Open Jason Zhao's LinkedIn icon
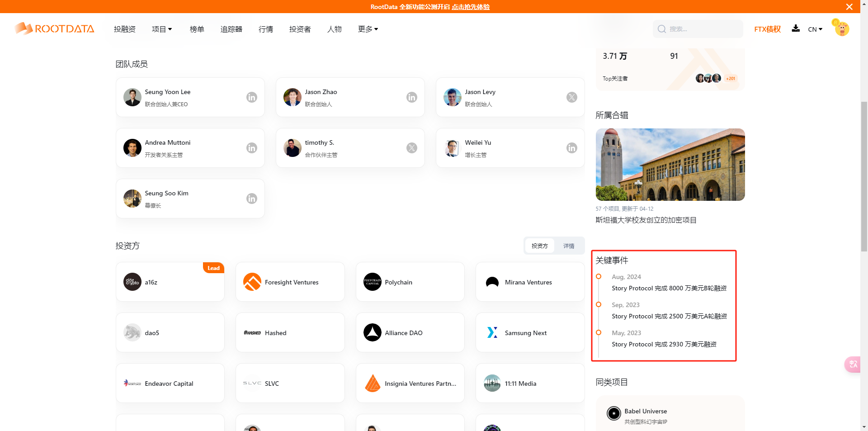Image resolution: width=868 pixels, height=431 pixels. (x=412, y=97)
